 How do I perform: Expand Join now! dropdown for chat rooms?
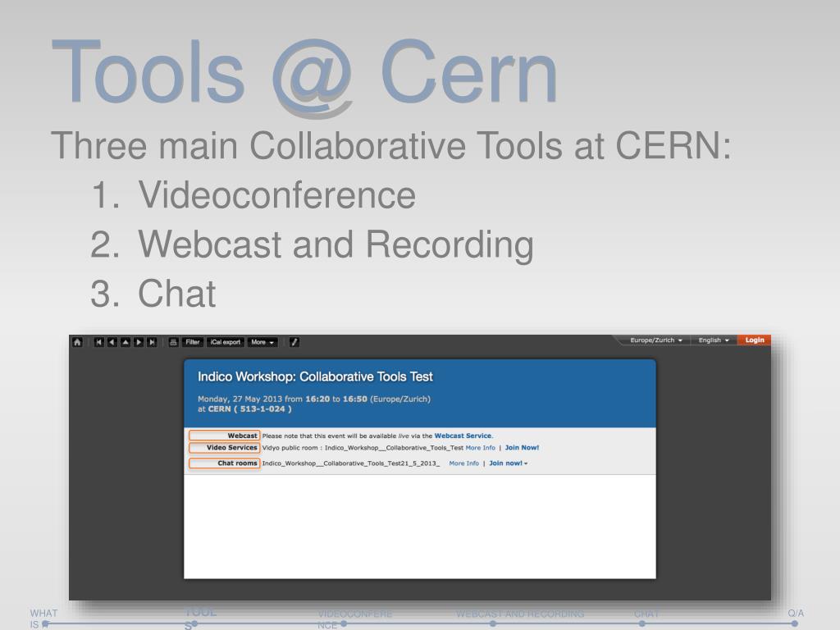coord(508,463)
